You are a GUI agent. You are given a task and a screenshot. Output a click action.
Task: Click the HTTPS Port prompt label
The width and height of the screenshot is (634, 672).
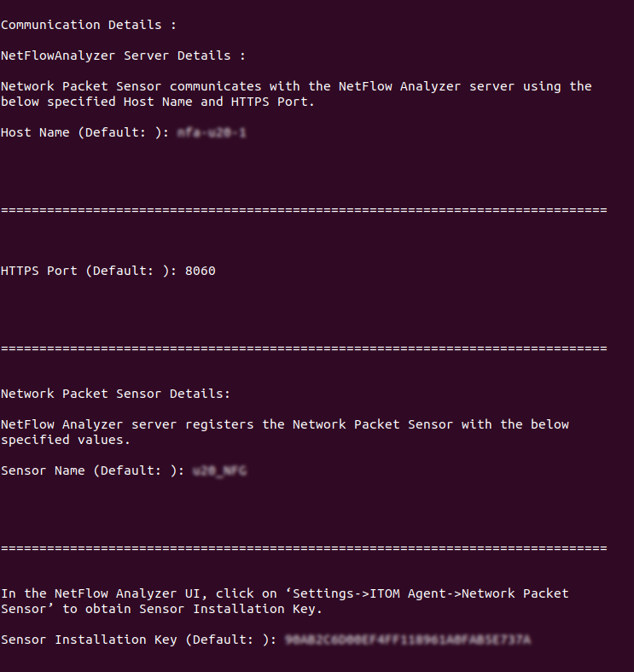pos(89,271)
